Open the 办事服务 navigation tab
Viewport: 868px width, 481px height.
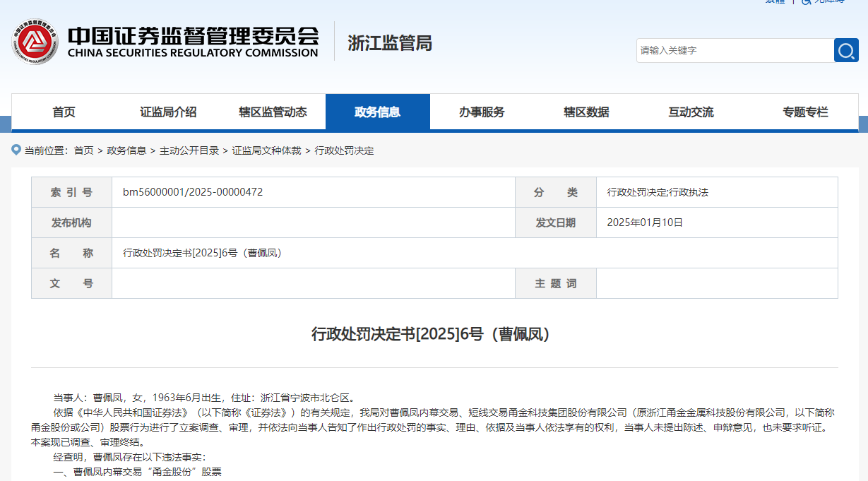pyautogui.click(x=482, y=112)
